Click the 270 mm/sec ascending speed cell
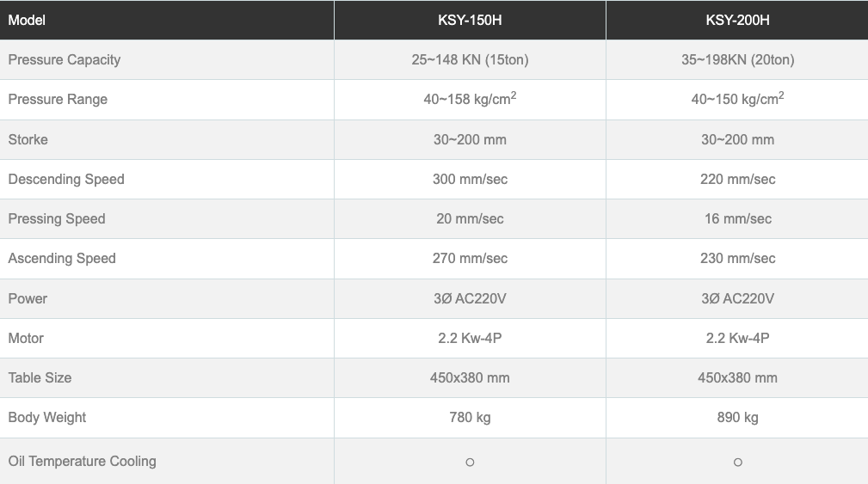 click(x=470, y=258)
